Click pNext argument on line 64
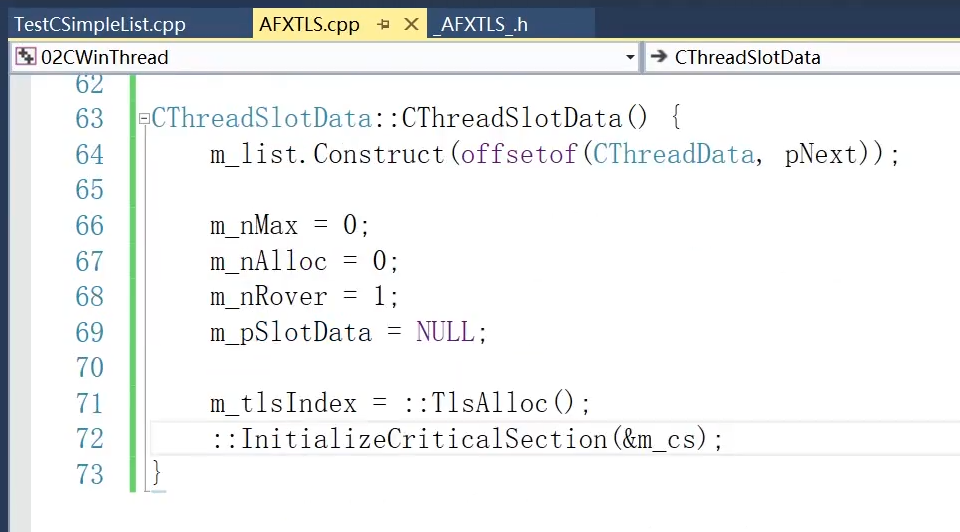The image size is (960, 532). tap(821, 155)
